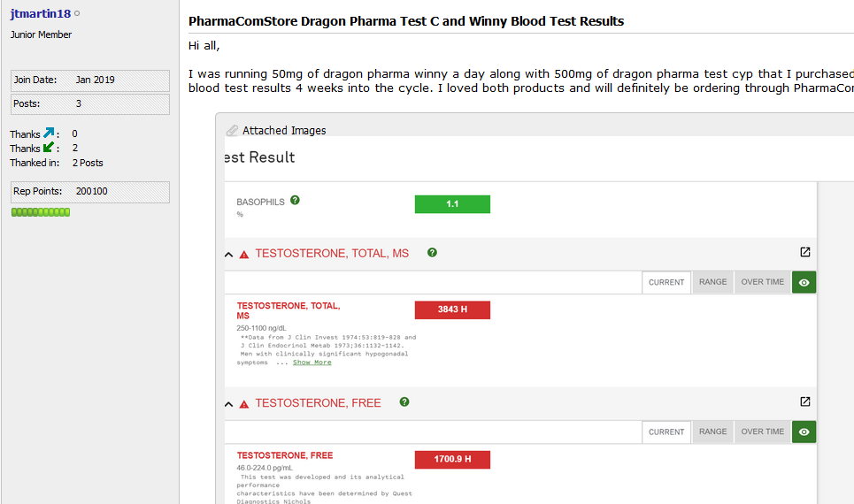This screenshot has width=854, height=504.
Task: Click the red warning triangle on Testosterone Free
Action: tap(244, 404)
